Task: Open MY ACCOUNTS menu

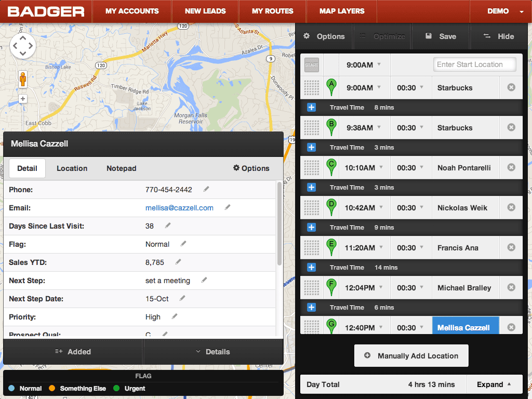Action: pyautogui.click(x=132, y=11)
